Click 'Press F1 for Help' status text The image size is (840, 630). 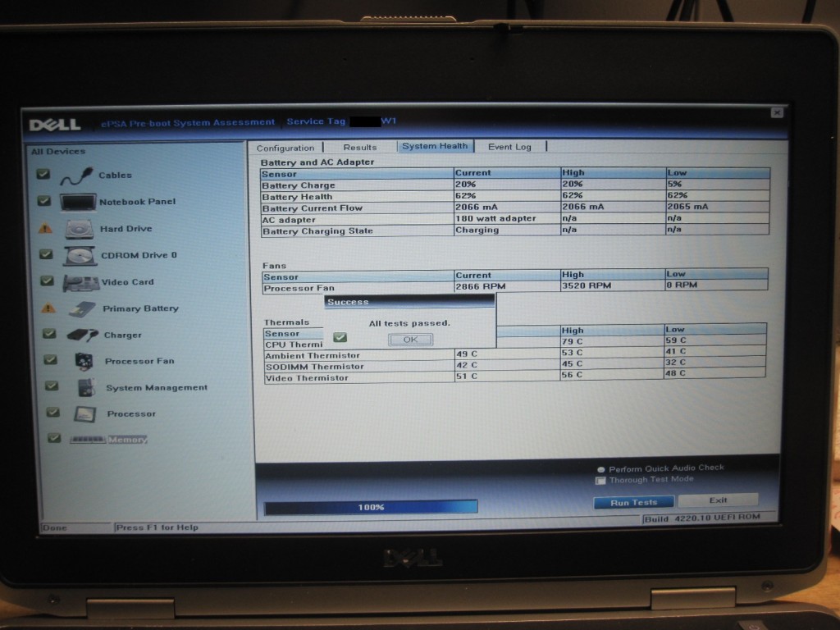[x=157, y=527]
